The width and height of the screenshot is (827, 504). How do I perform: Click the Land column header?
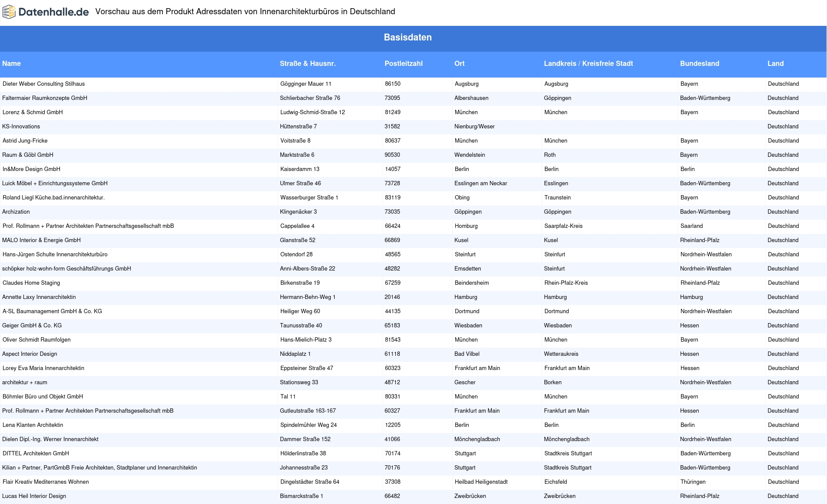coord(775,63)
